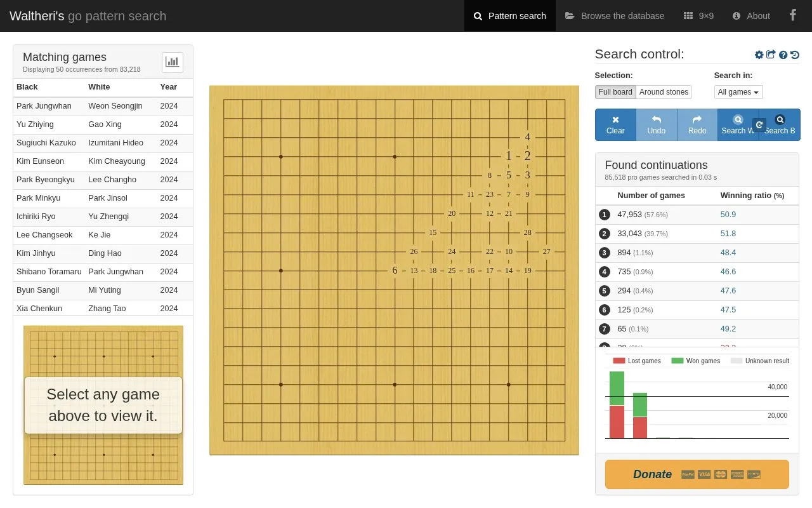Open the search history clock icon
This screenshot has height=508, width=812.
[x=795, y=55]
